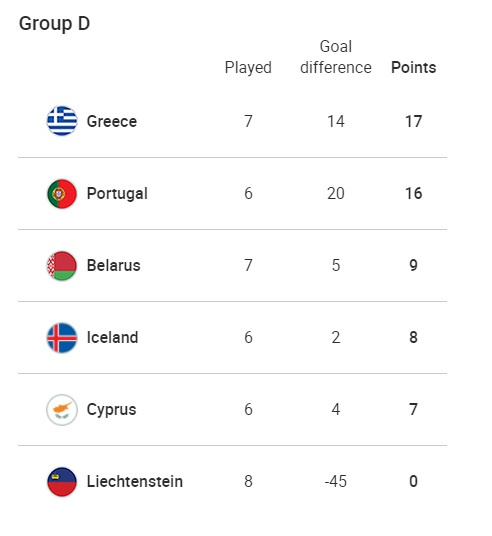This screenshot has width=492, height=536.
Task: Click the Iceland flag icon
Action: [62, 338]
